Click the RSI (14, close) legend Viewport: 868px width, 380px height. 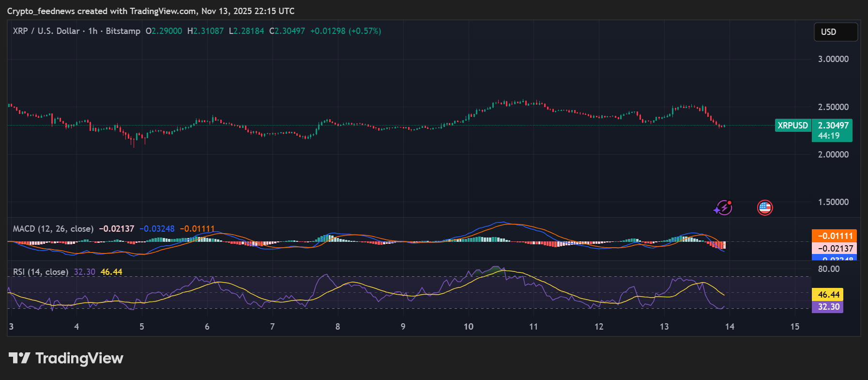tap(41, 272)
